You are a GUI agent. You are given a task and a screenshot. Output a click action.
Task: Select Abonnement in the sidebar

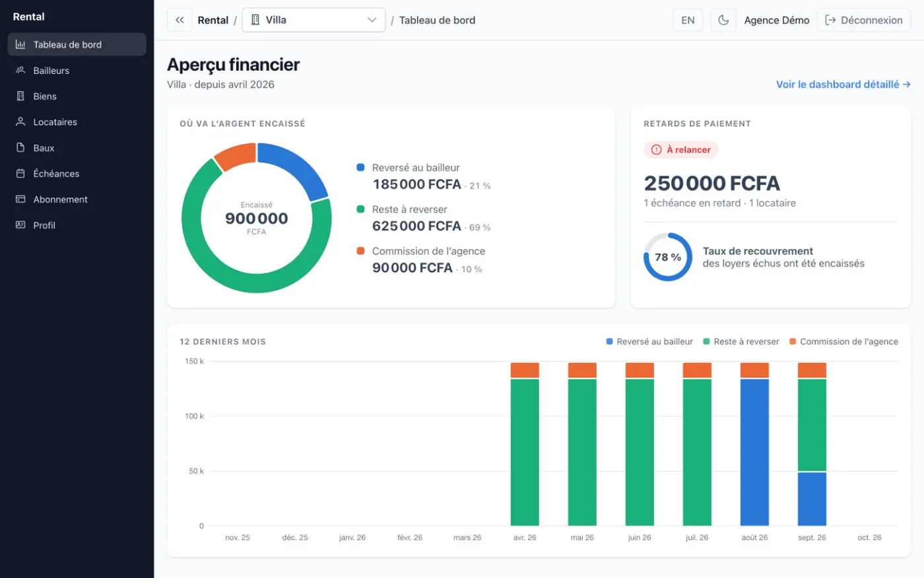(77, 199)
